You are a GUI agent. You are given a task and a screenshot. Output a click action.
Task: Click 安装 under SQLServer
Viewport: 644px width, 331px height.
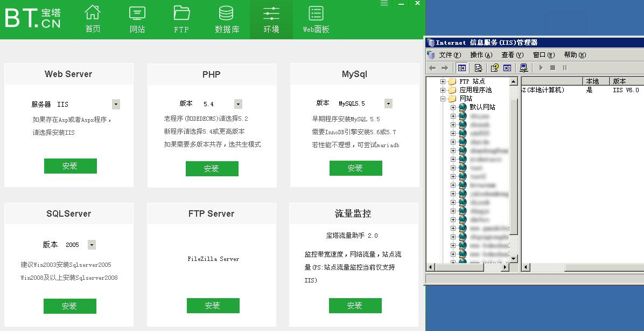[x=70, y=306]
